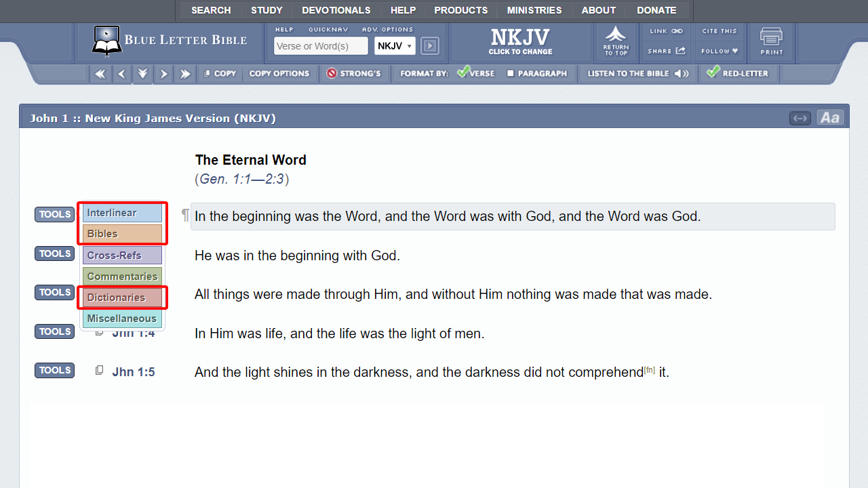Open the Study menu

point(267,10)
